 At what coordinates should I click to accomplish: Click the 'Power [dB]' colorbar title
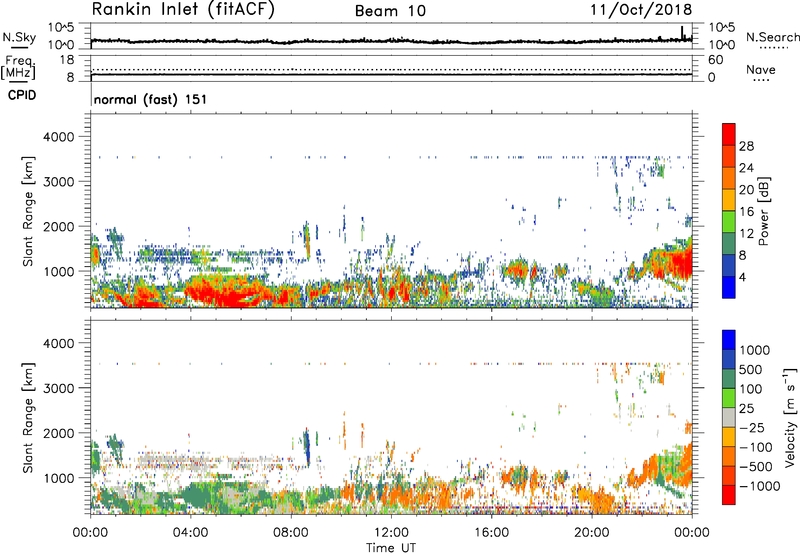[764, 211]
